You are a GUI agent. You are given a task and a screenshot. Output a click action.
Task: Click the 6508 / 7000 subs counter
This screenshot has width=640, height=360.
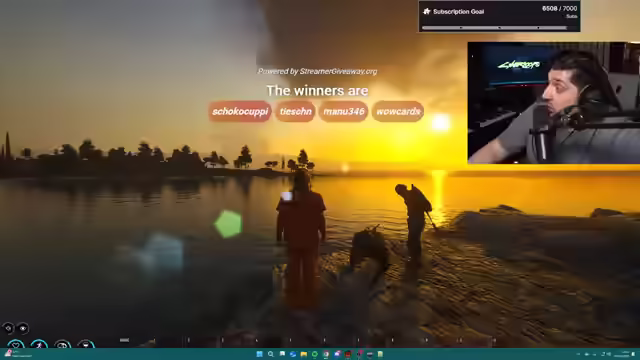(x=559, y=9)
